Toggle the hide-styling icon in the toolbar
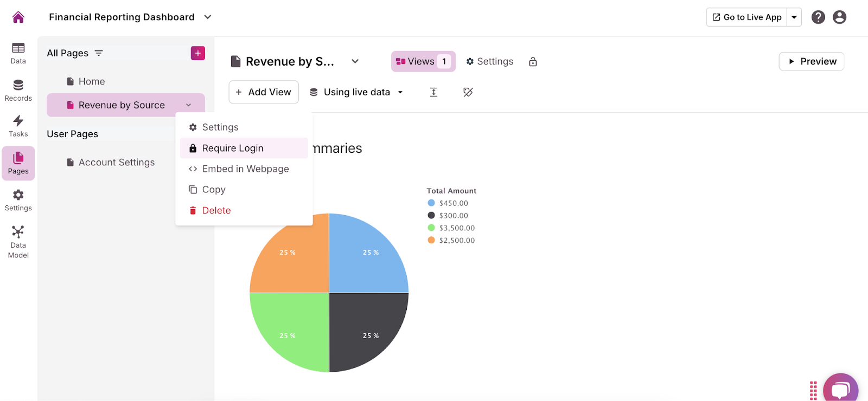This screenshot has width=868, height=401. click(468, 92)
